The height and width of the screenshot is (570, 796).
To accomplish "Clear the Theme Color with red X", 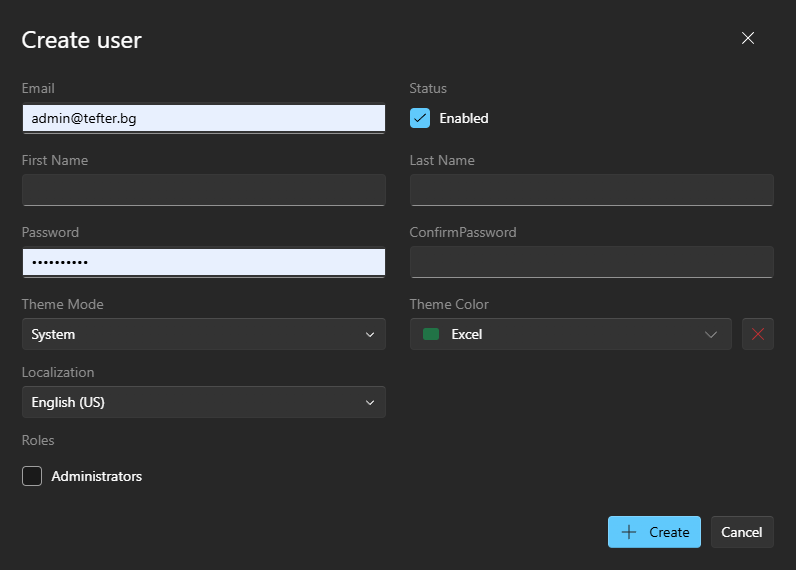I will coord(757,334).
